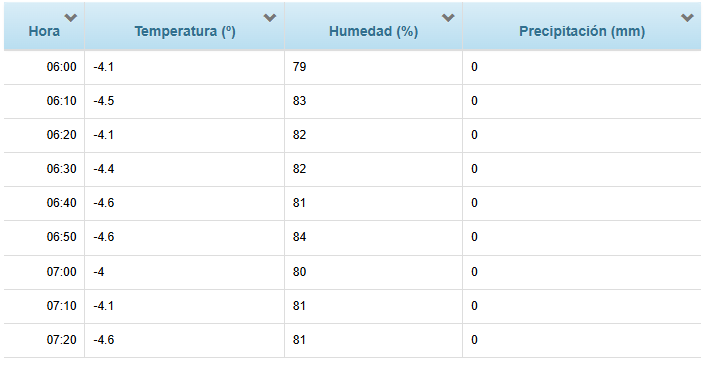Open the Temperatura column dropdown arrow
The width and height of the screenshot is (707, 366).
(270, 18)
